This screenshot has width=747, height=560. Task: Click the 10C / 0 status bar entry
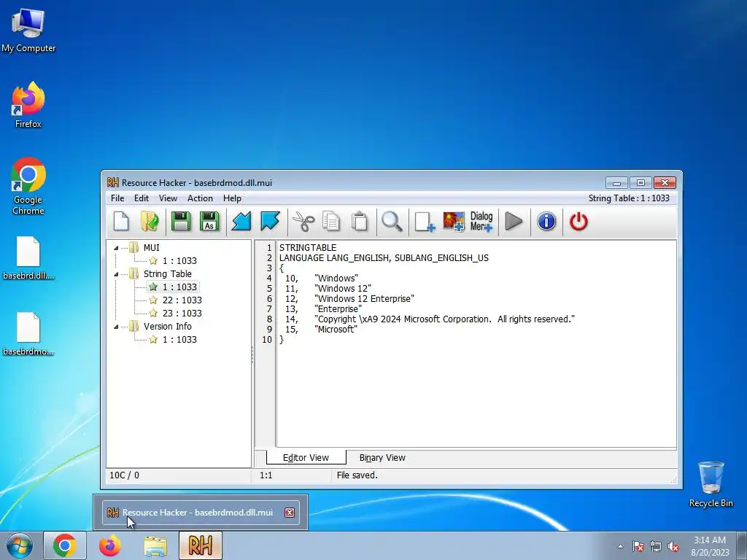pyautogui.click(x=124, y=475)
